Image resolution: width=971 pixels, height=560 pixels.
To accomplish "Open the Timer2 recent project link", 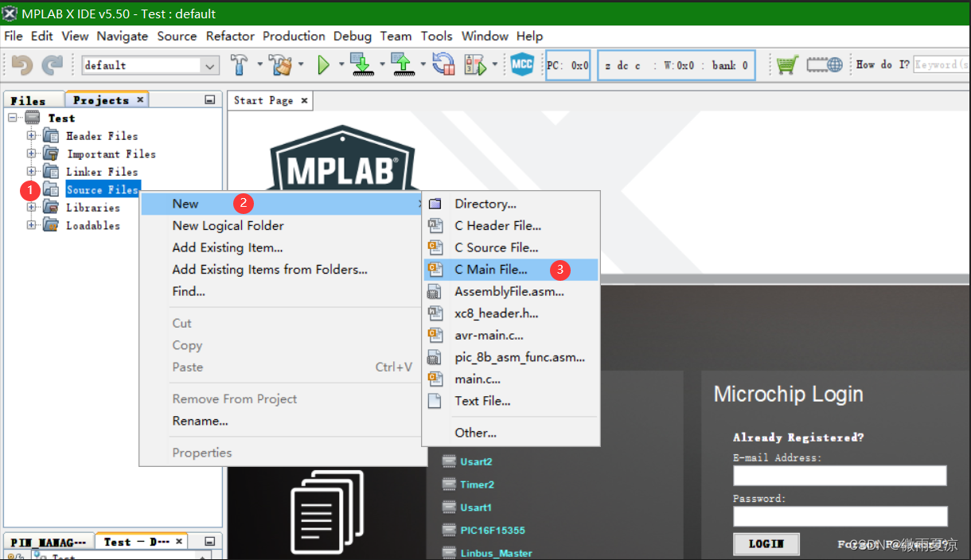I will [x=477, y=484].
